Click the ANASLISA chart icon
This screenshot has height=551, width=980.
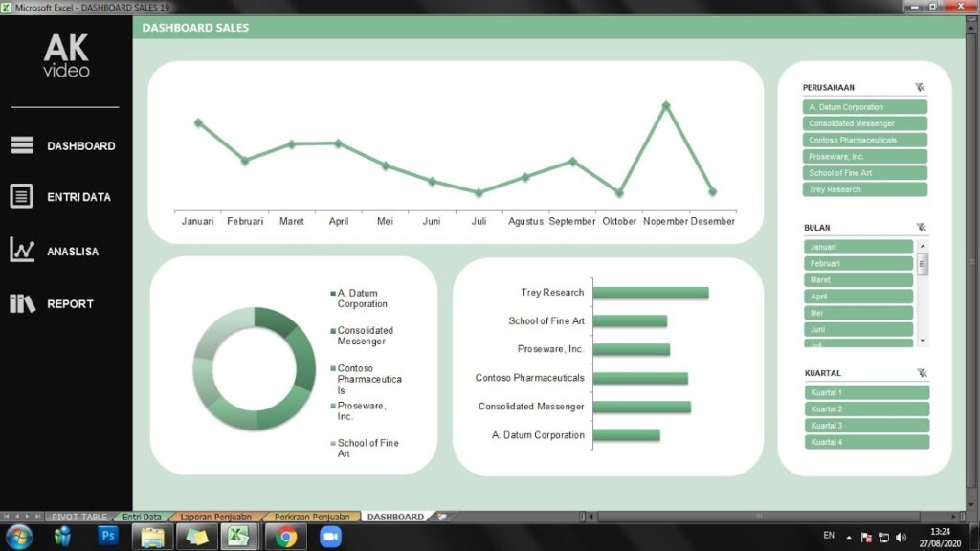pyautogui.click(x=22, y=250)
